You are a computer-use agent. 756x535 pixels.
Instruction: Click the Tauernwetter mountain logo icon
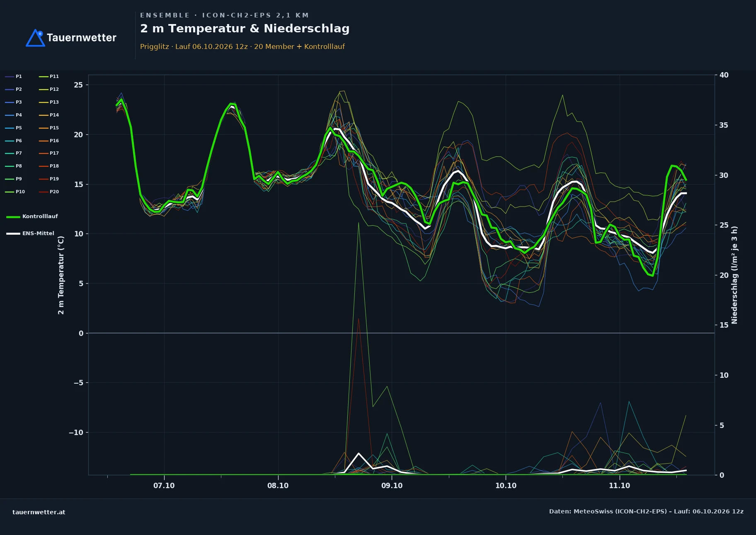click(35, 38)
